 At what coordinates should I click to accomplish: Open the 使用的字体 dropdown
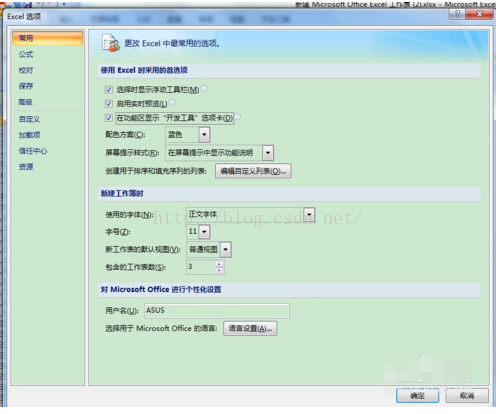pyautogui.click(x=310, y=215)
